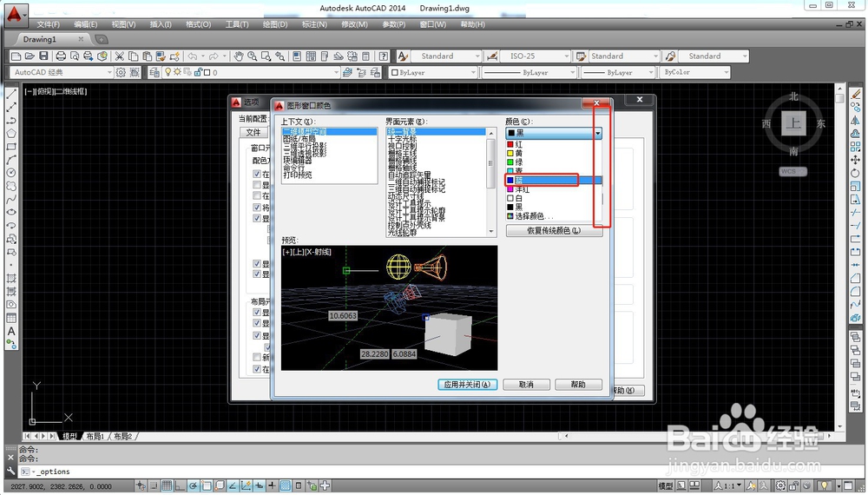Click the WCS label under ViewCube
Image resolution: width=868 pixels, height=495 pixels.
point(792,172)
